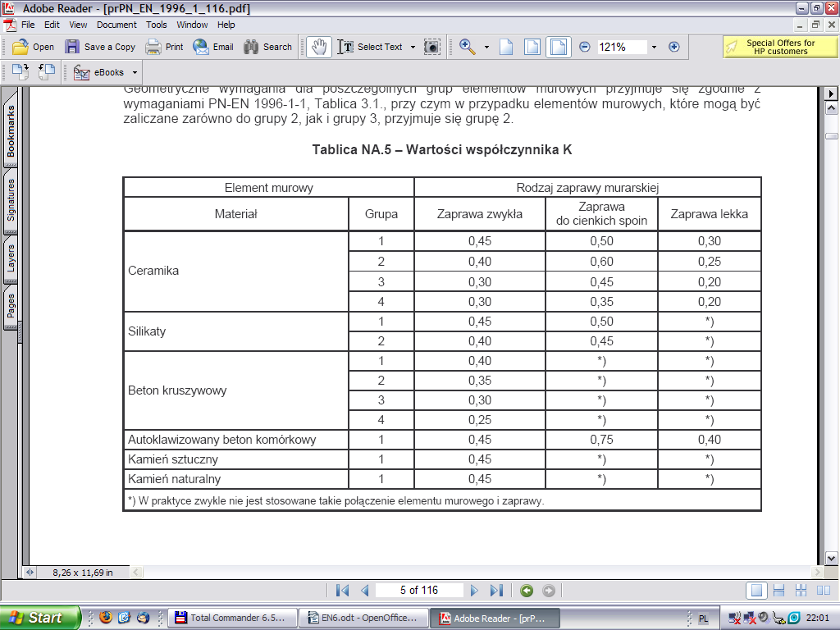Click Autoklawizowany beton komórkowy row label
This screenshot has height=630, width=840.
pyautogui.click(x=221, y=440)
